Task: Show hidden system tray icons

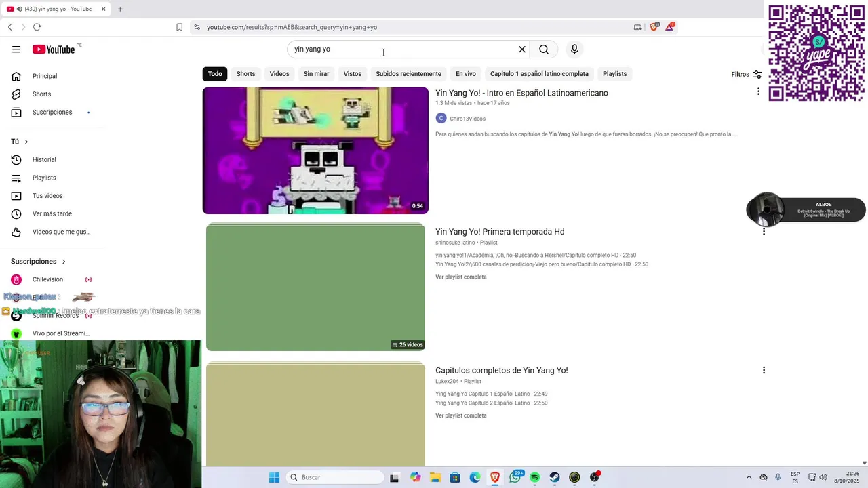Action: 749,477
